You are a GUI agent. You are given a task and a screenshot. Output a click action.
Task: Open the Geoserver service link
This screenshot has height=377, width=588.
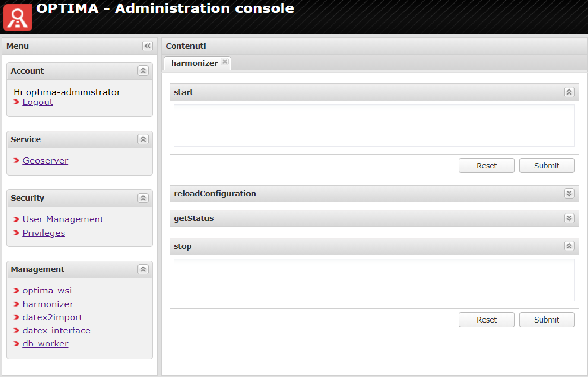(x=45, y=160)
